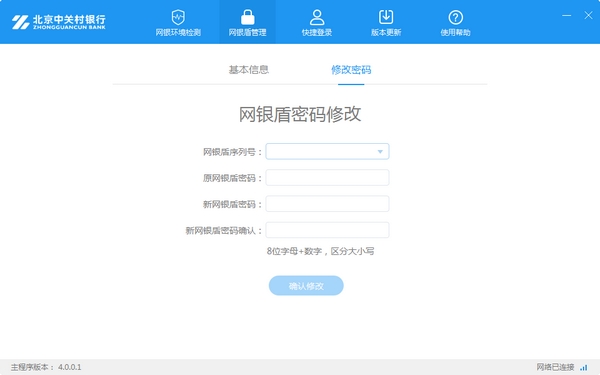Screen dimensions: 600x375
Task: Minimize the bank client window
Action: [567, 15]
